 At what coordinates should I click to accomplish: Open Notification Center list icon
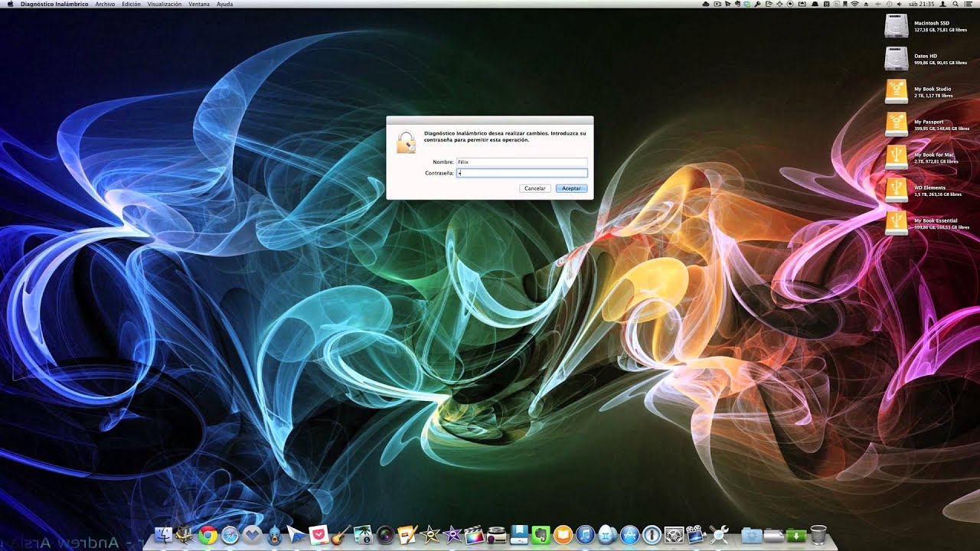[x=969, y=4]
